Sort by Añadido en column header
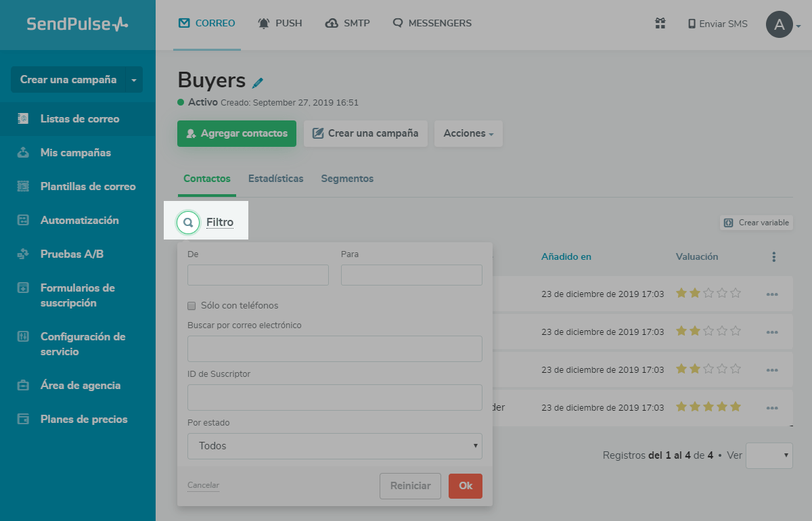 point(566,256)
